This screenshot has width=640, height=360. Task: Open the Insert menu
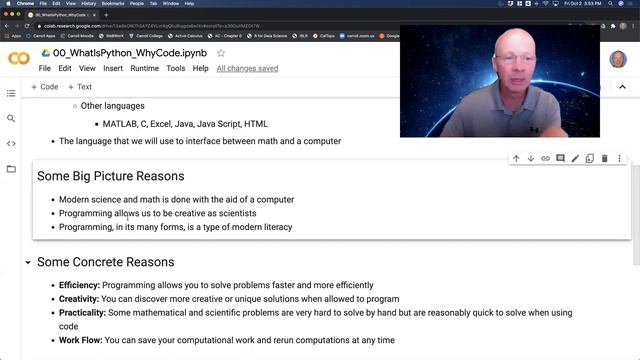click(x=113, y=68)
